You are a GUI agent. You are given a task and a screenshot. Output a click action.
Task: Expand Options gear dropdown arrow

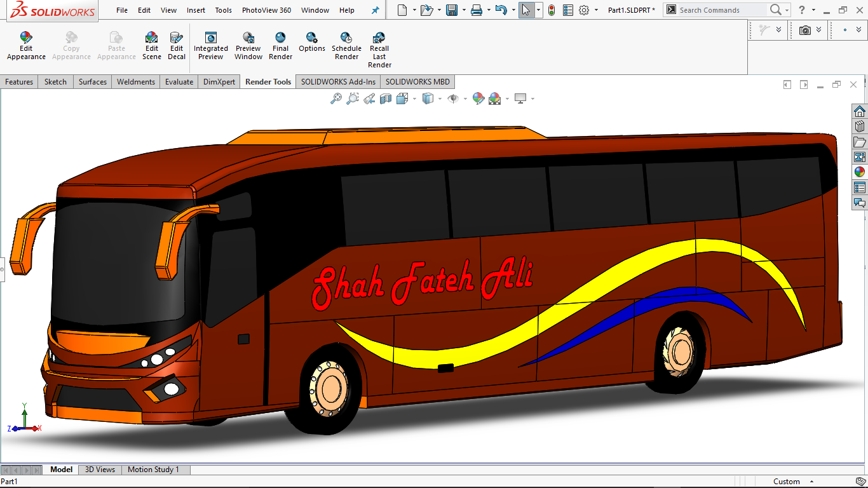pos(596,10)
